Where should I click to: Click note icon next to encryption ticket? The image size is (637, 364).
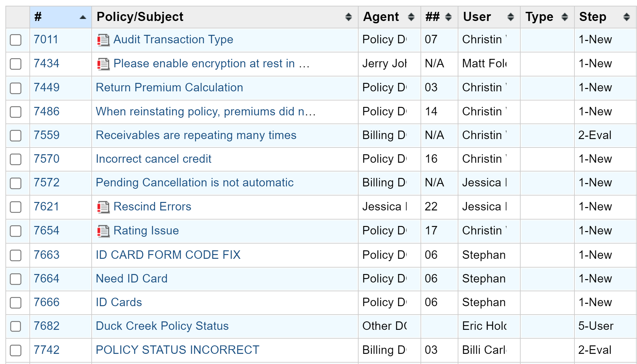tap(103, 64)
